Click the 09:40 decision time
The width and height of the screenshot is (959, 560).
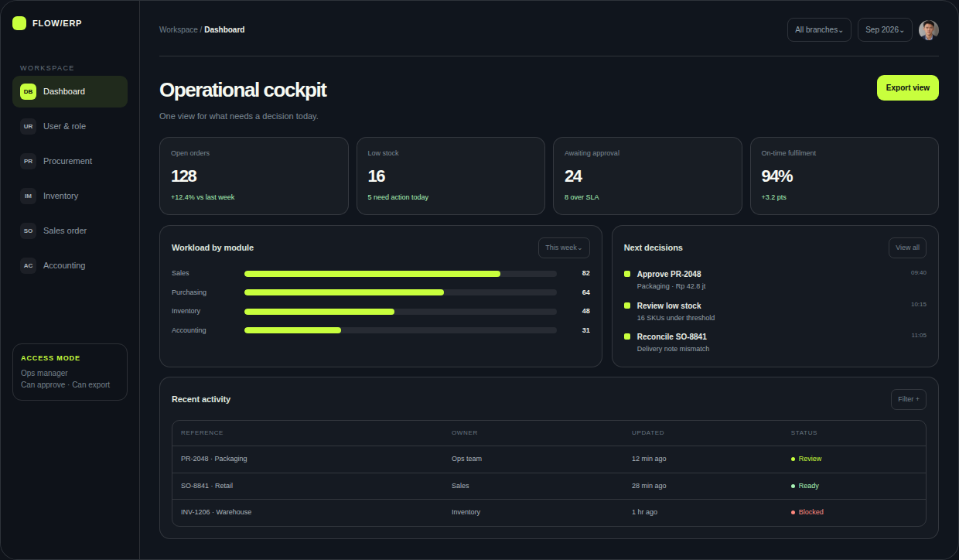click(919, 273)
